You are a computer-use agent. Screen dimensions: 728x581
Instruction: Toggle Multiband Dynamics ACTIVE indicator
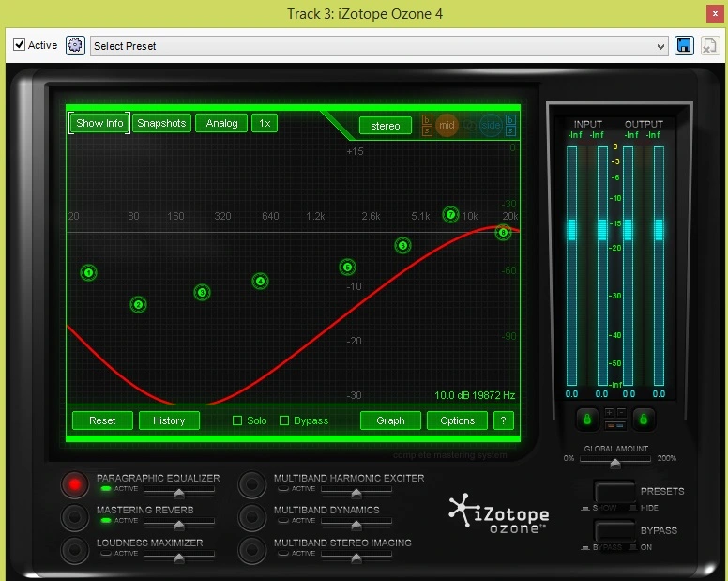[283, 520]
